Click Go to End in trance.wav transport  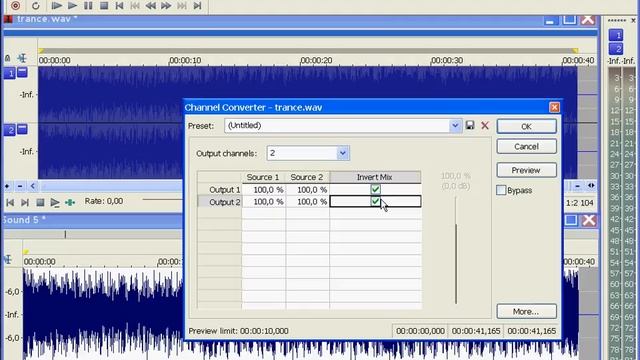click(x=24, y=202)
